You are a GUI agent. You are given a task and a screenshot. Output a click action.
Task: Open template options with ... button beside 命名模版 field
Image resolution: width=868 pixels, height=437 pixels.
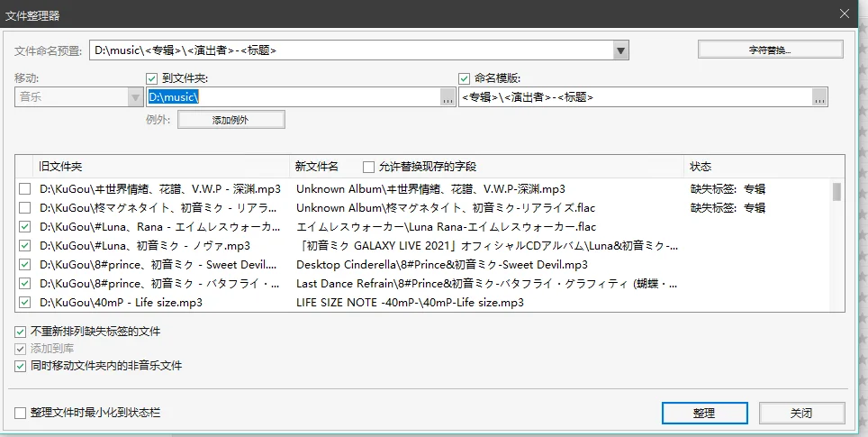[819, 97]
